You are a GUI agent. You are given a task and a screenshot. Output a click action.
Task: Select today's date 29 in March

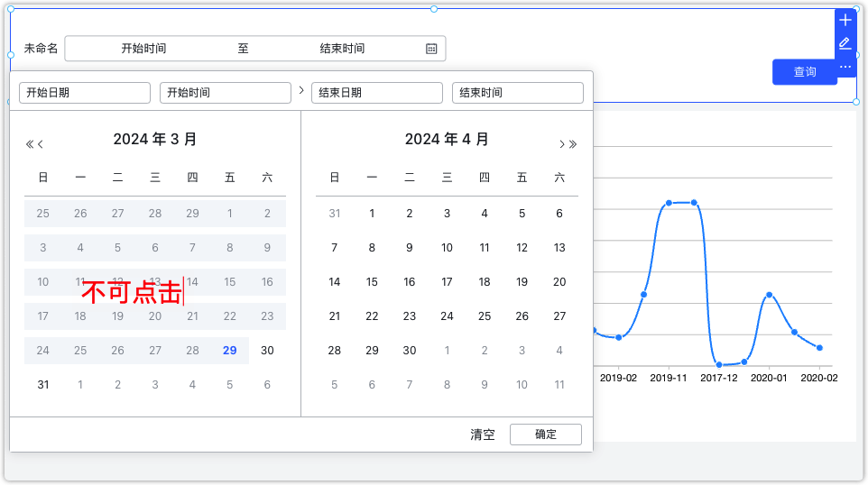tap(230, 350)
